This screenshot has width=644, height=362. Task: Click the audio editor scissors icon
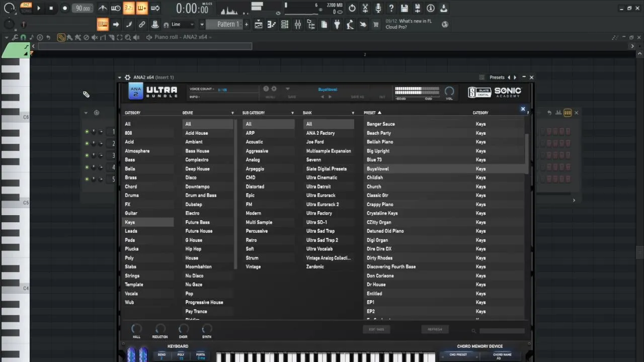pyautogui.click(x=365, y=8)
